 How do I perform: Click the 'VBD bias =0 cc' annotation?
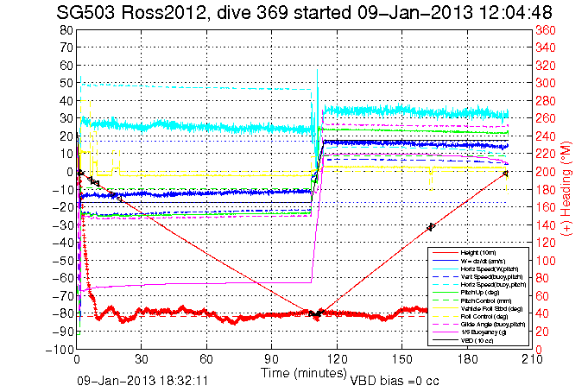[395, 381]
